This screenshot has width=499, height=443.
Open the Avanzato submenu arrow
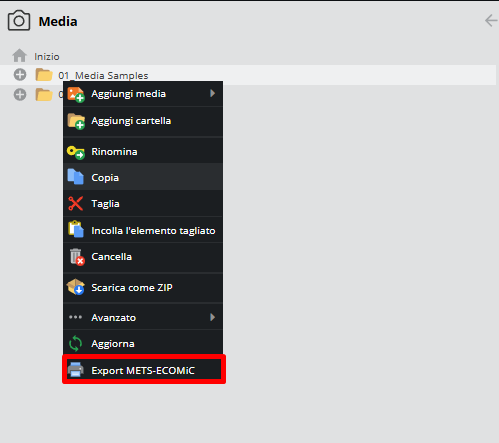click(212, 317)
